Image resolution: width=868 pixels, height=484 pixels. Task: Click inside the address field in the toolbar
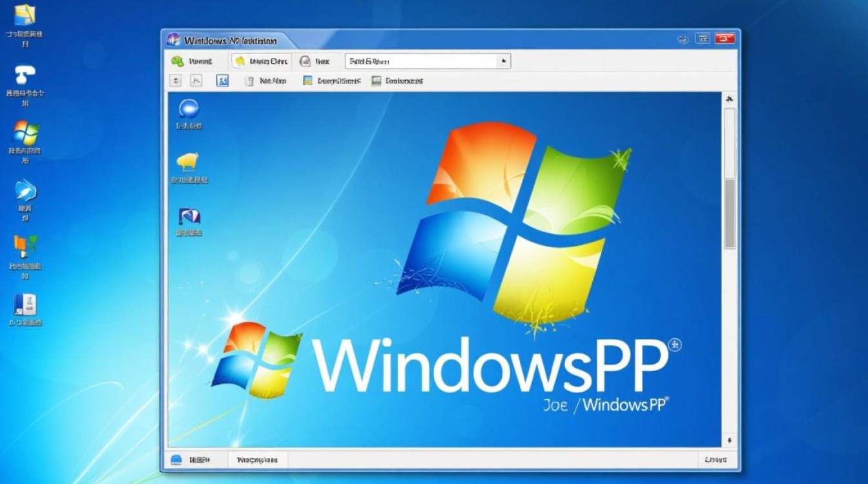[x=420, y=61]
